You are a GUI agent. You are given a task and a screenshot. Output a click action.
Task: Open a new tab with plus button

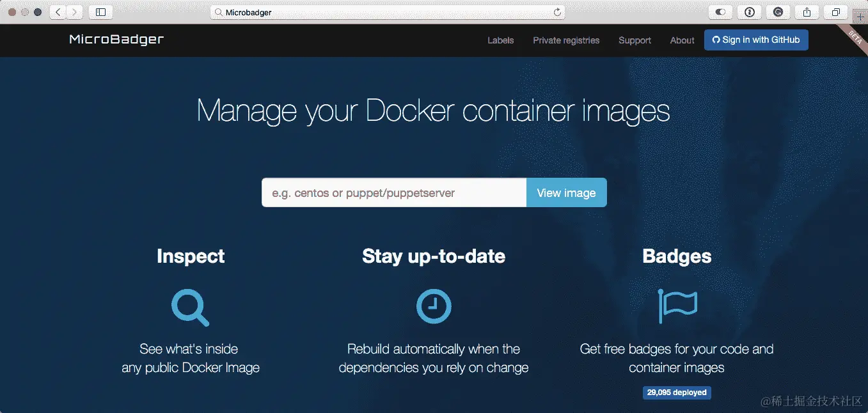[860, 17]
